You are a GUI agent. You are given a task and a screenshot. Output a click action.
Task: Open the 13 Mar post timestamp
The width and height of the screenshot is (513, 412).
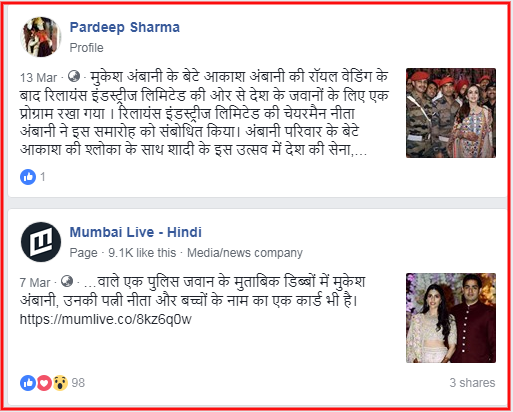38,78
